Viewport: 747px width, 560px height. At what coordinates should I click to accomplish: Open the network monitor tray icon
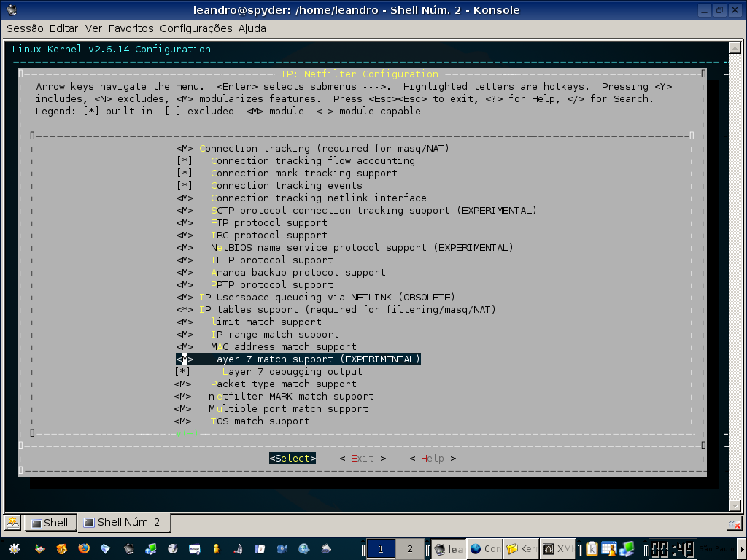coord(627,548)
